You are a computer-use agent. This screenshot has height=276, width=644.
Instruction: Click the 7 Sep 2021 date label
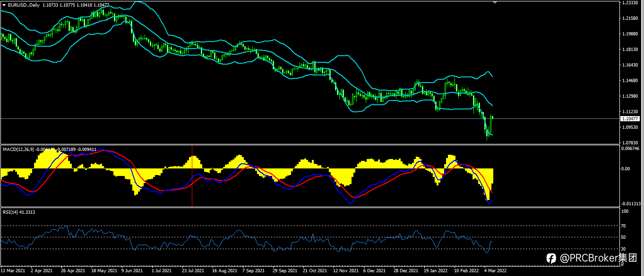pyautogui.click(x=253, y=271)
